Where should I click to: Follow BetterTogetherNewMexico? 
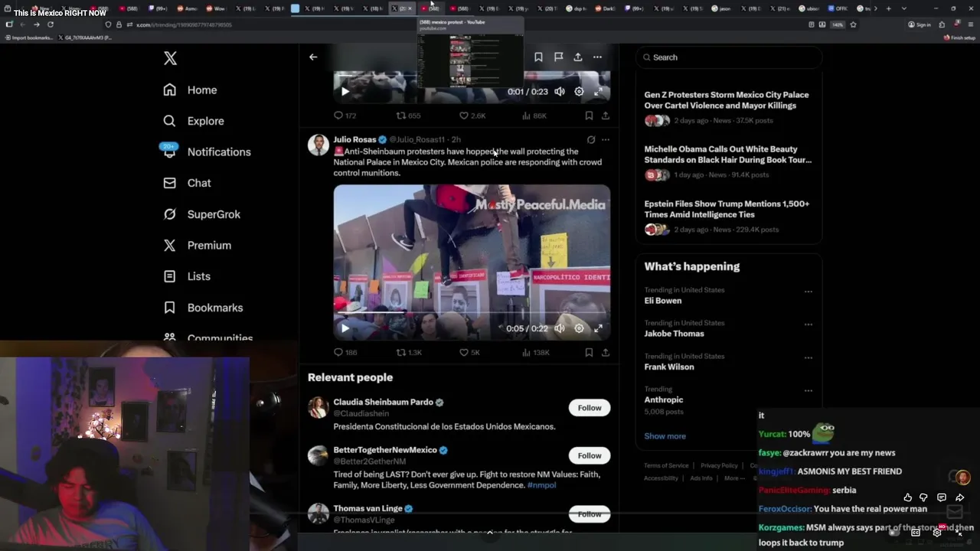coord(590,455)
